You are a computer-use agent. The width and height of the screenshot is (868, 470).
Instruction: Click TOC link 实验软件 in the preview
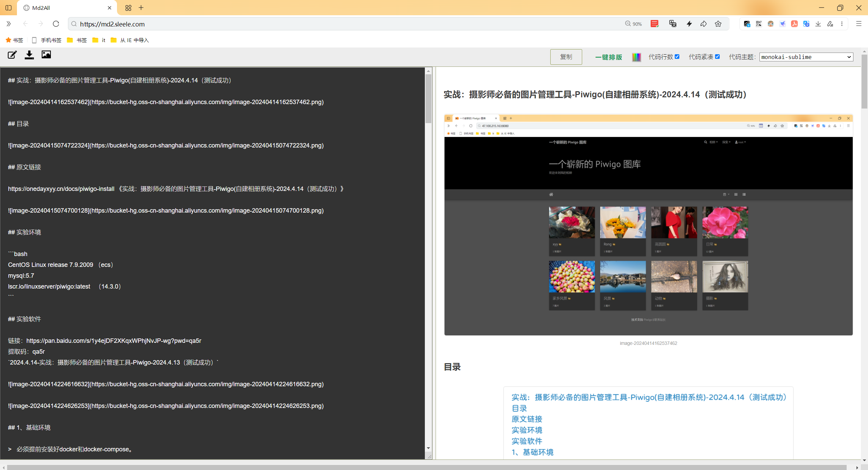pyautogui.click(x=527, y=441)
